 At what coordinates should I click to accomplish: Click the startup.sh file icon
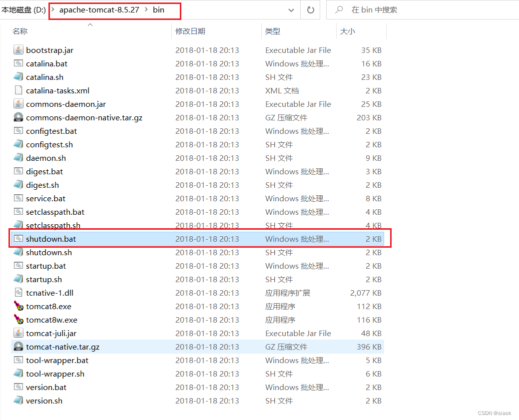coord(18,279)
